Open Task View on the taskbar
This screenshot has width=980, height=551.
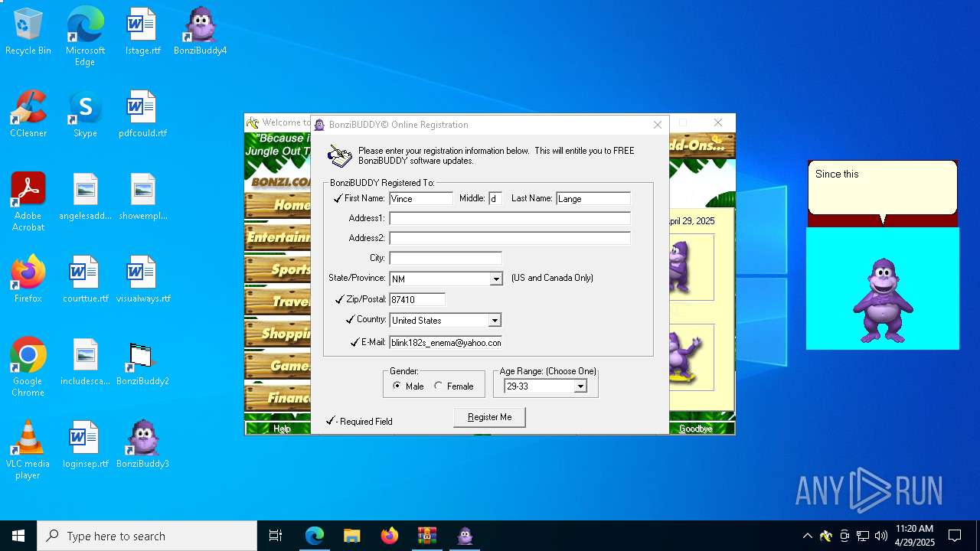[276, 536]
